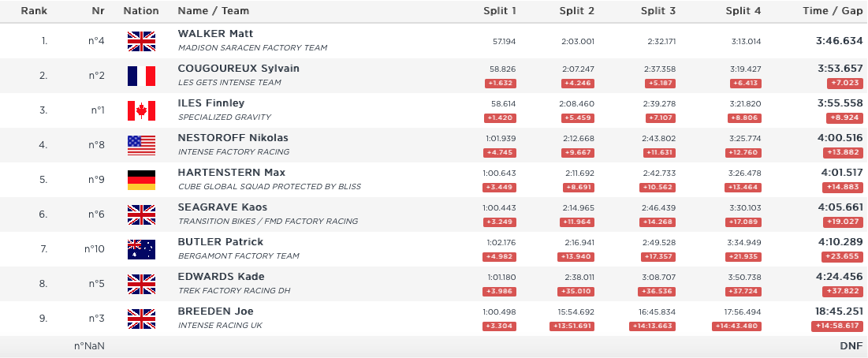
Task: Open rider WALKER Matt's name link
Action: [x=215, y=34]
